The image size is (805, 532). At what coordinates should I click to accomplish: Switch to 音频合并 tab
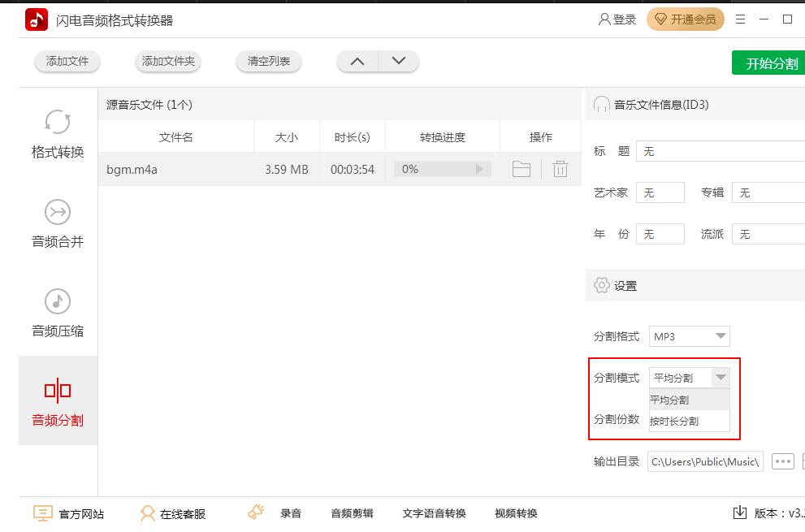58,223
